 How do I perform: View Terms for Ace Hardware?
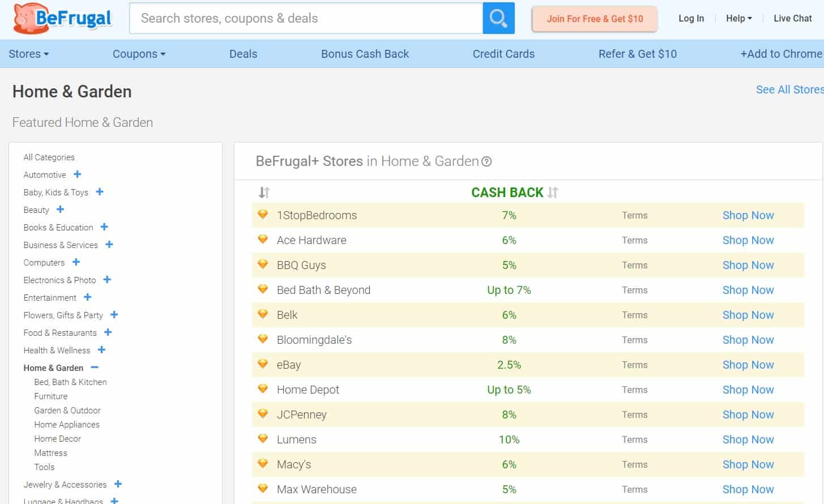coord(634,240)
